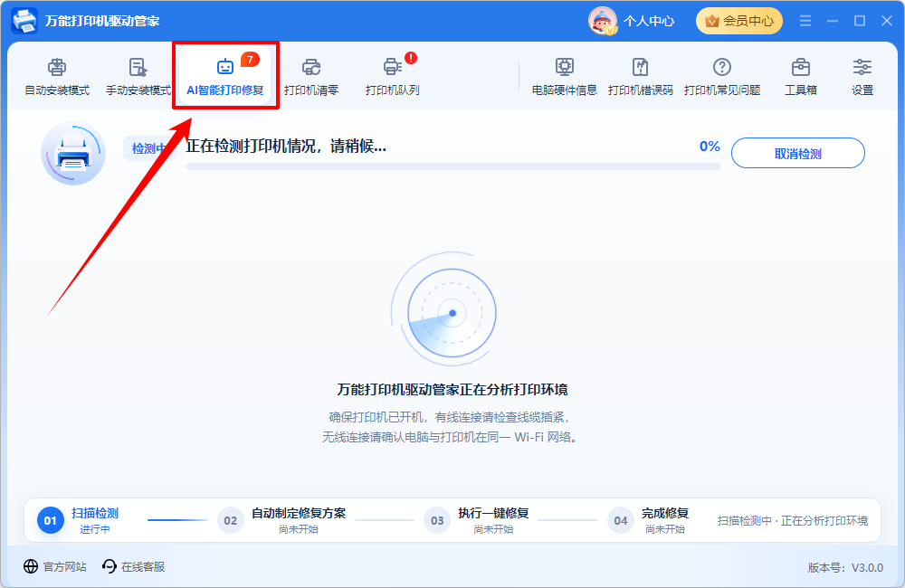Open 自动安装模式 auto install mode

coord(57,77)
